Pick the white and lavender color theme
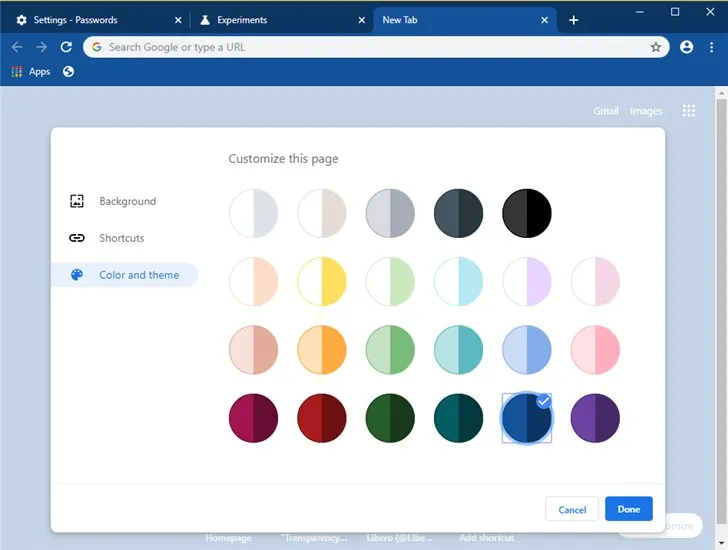728x550 pixels. (x=526, y=281)
